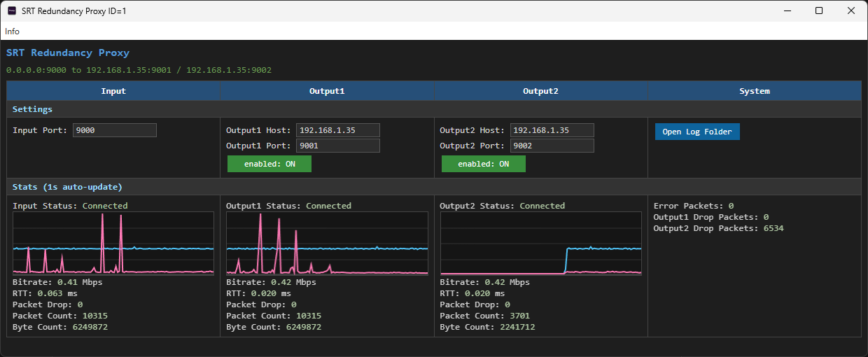Click the app icon in title bar
This screenshot has height=357, width=868.
point(11,11)
